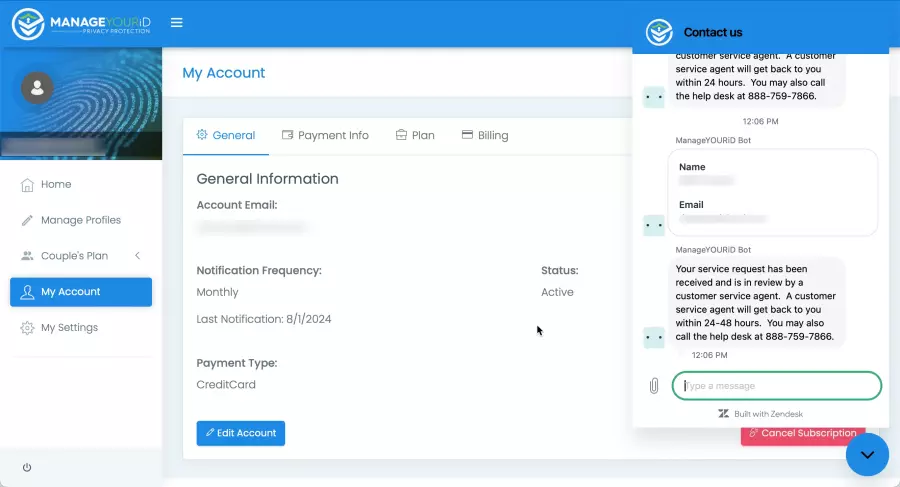Click the paperclip attach file icon
Image resolution: width=900 pixels, height=487 pixels.
coord(653,386)
